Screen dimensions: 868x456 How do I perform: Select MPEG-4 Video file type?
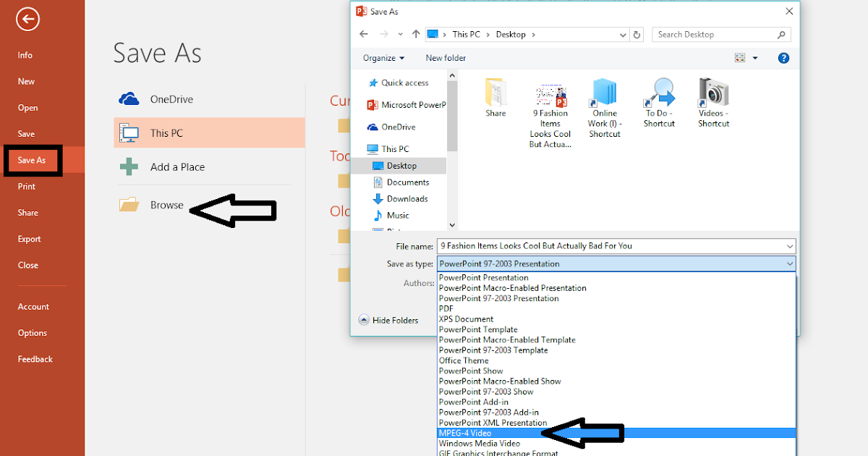(x=616, y=434)
